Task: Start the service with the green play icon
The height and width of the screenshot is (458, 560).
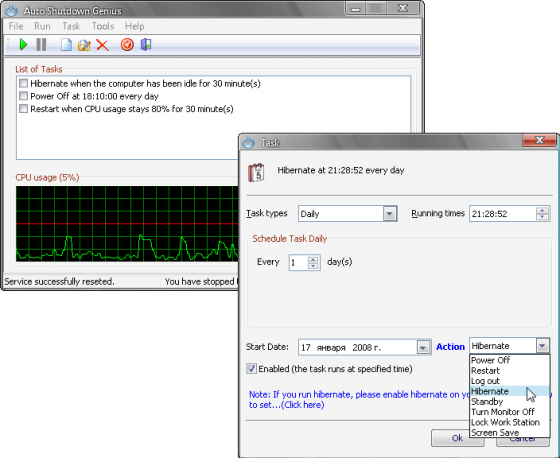Action: (x=23, y=45)
